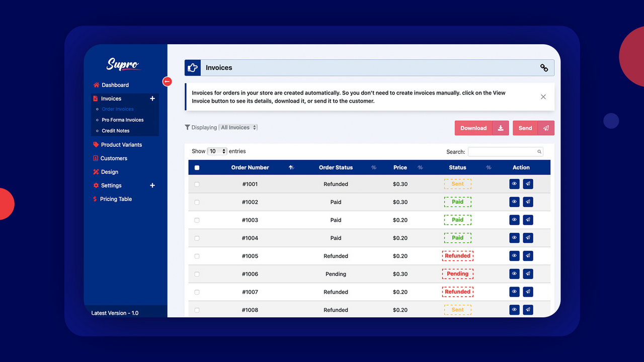Click the Download button
This screenshot has height=362, width=644.
pos(473,128)
